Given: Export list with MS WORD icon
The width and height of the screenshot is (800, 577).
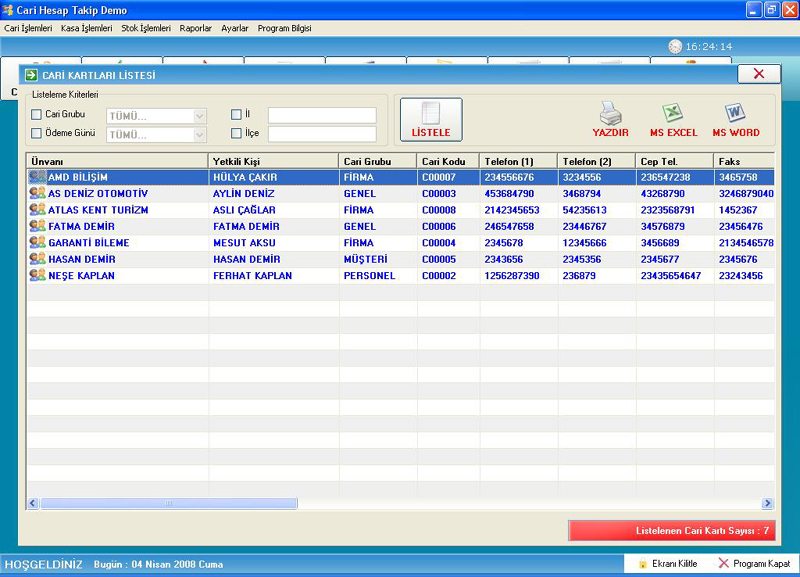Looking at the screenshot, I should click(x=735, y=113).
